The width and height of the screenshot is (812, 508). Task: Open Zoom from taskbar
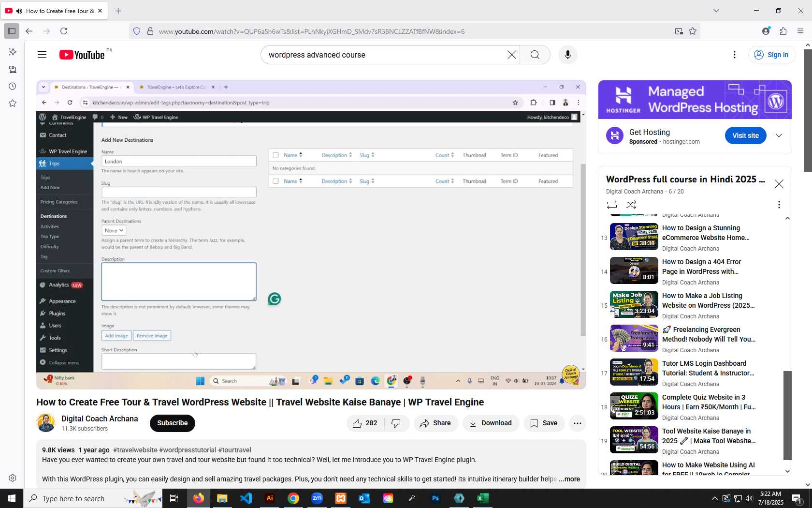[317, 498]
